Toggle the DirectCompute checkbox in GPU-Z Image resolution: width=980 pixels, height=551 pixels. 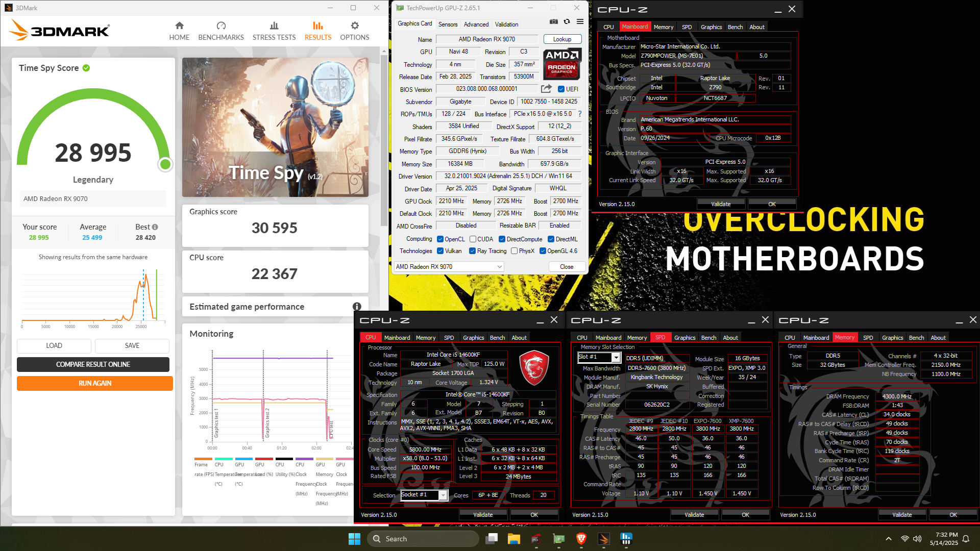[x=502, y=239]
